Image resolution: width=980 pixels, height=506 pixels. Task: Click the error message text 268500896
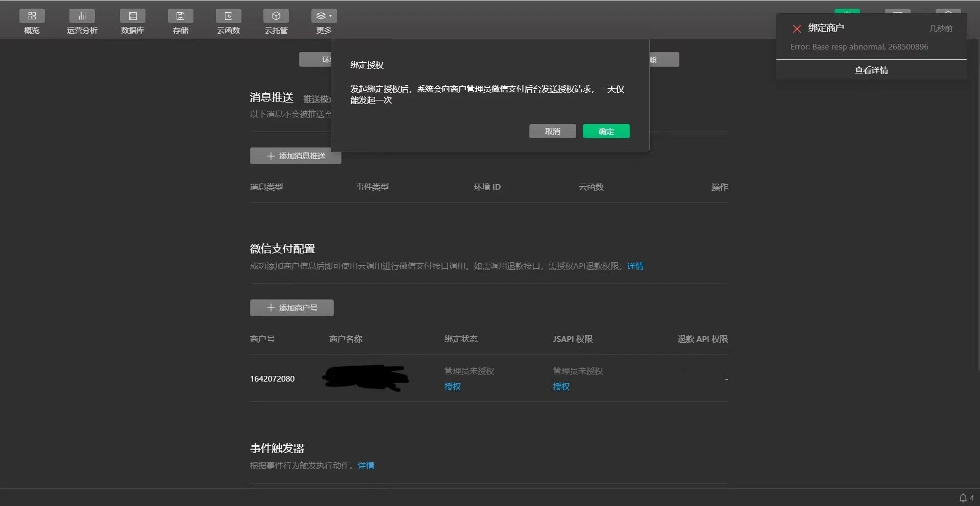pyautogui.click(x=908, y=46)
